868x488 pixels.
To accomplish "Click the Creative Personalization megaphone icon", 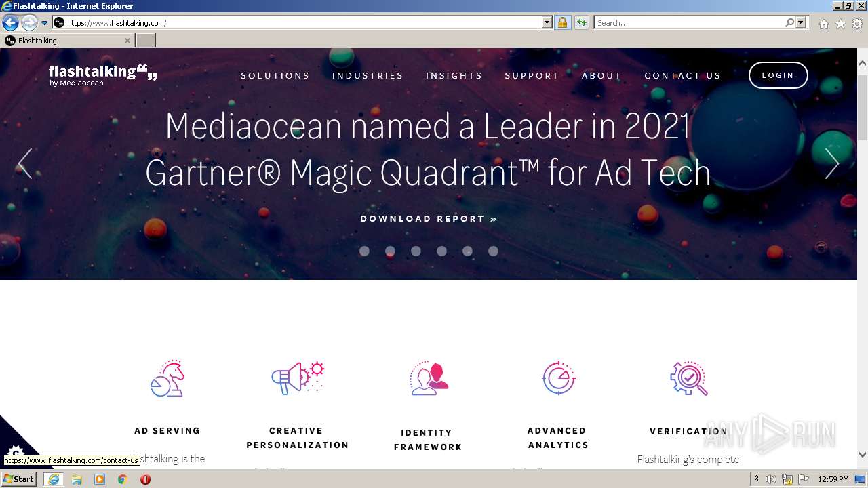I will pyautogui.click(x=298, y=378).
